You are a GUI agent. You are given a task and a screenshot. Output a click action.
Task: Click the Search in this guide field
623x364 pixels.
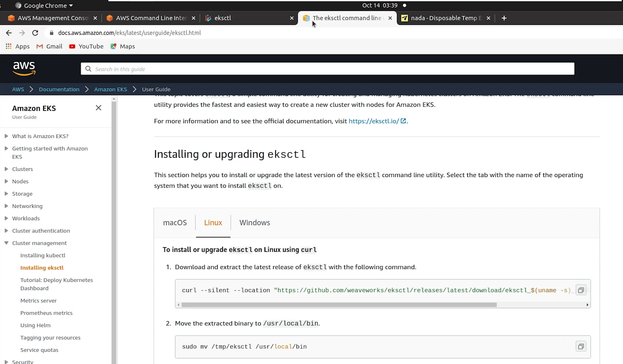pos(327,68)
